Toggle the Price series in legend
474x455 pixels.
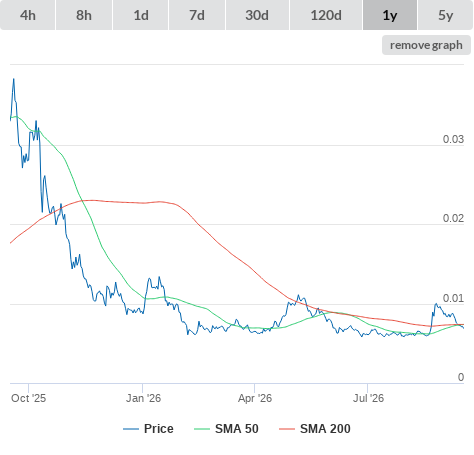click(x=159, y=429)
